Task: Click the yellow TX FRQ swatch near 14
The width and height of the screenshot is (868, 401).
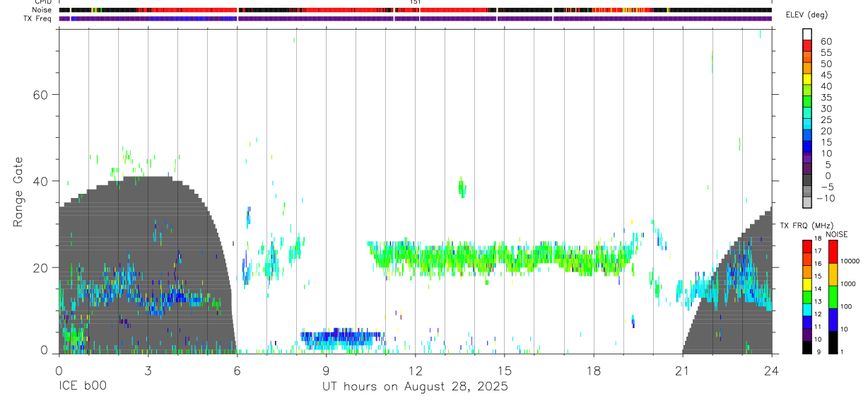Action: point(807,284)
